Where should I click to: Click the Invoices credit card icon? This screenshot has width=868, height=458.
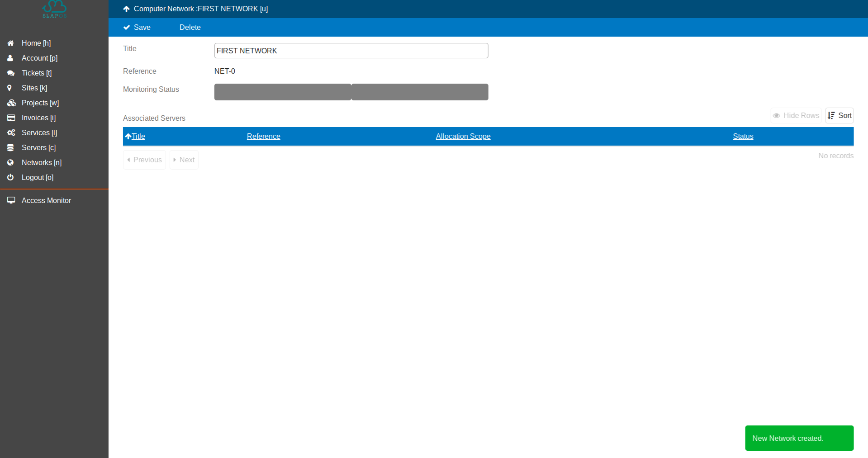pyautogui.click(x=11, y=118)
